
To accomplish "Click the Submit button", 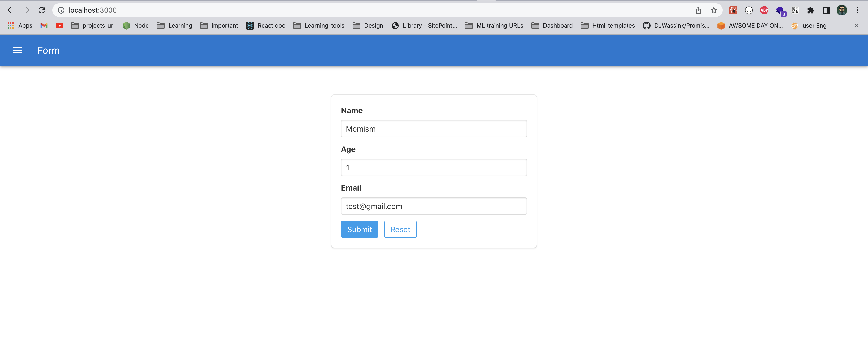I will 359,229.
